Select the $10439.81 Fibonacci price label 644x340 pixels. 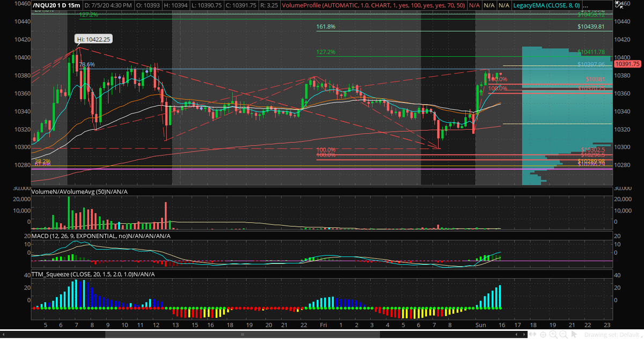pyautogui.click(x=591, y=26)
